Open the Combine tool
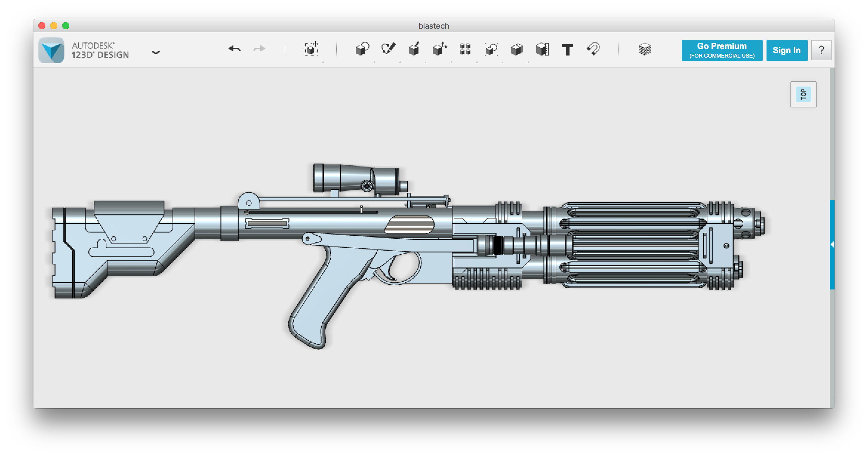868x456 pixels. (x=517, y=50)
